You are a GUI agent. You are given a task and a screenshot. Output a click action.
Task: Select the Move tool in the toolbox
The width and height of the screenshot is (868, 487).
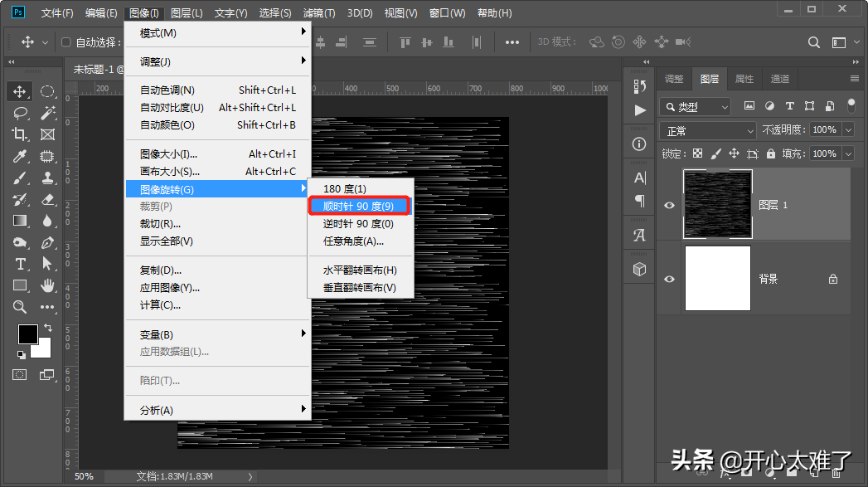pos(19,91)
